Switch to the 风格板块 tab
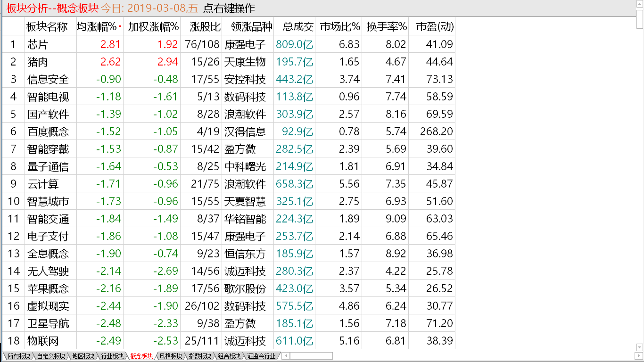The width and height of the screenshot is (644, 362). point(170,356)
